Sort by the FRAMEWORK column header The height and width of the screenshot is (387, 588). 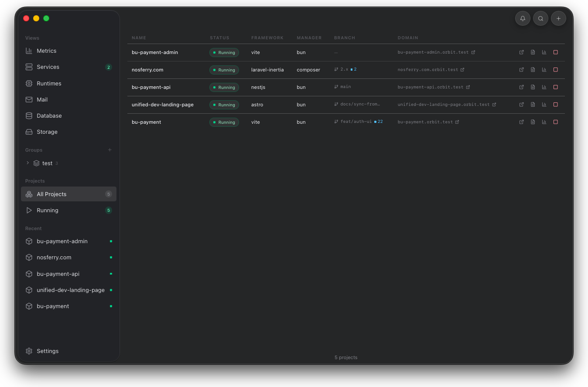tap(267, 38)
